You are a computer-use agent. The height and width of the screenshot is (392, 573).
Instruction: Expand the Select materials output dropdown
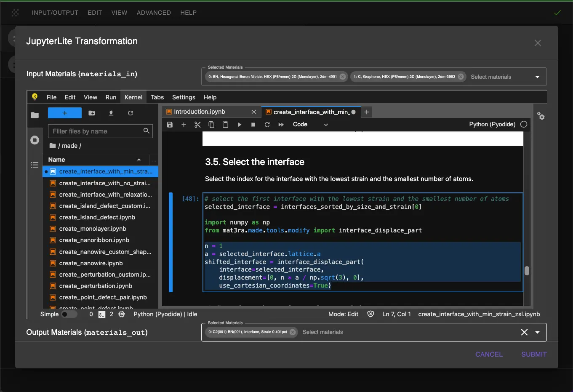pos(538,332)
